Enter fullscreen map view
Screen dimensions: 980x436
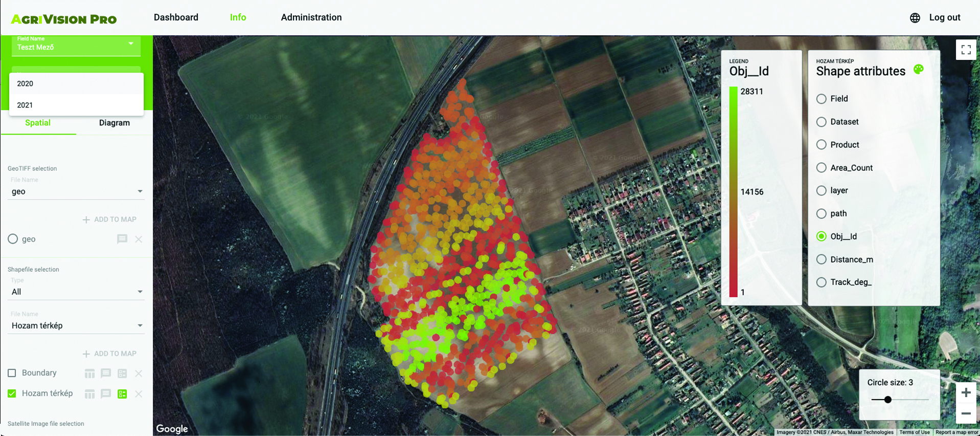pyautogui.click(x=966, y=50)
